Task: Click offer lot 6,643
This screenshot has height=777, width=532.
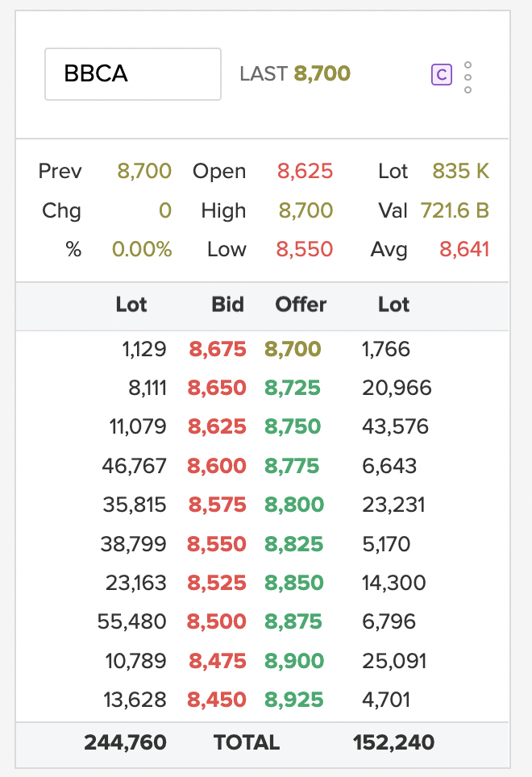Action: coord(389,466)
